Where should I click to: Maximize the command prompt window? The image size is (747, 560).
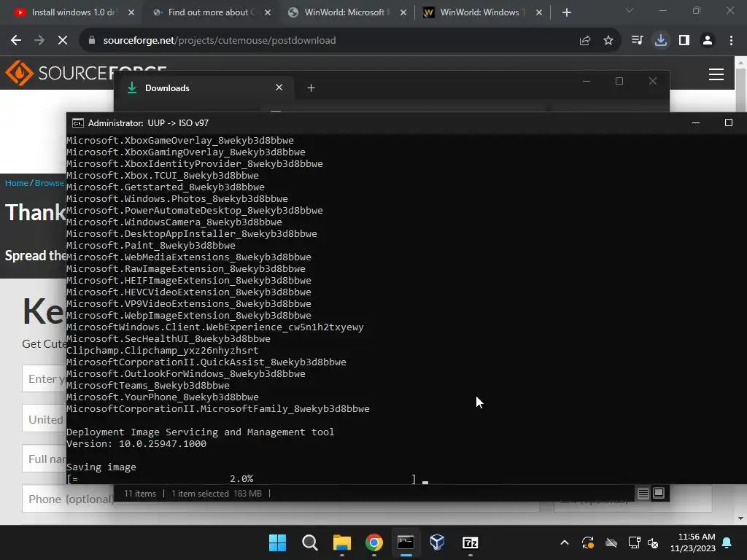[729, 122]
